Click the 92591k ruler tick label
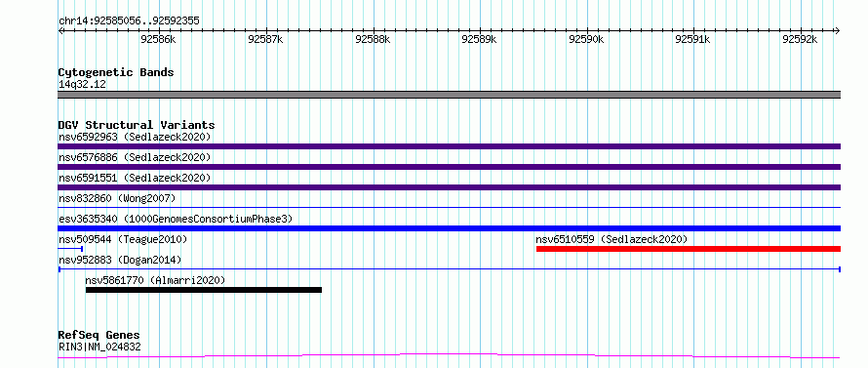 pos(693,39)
